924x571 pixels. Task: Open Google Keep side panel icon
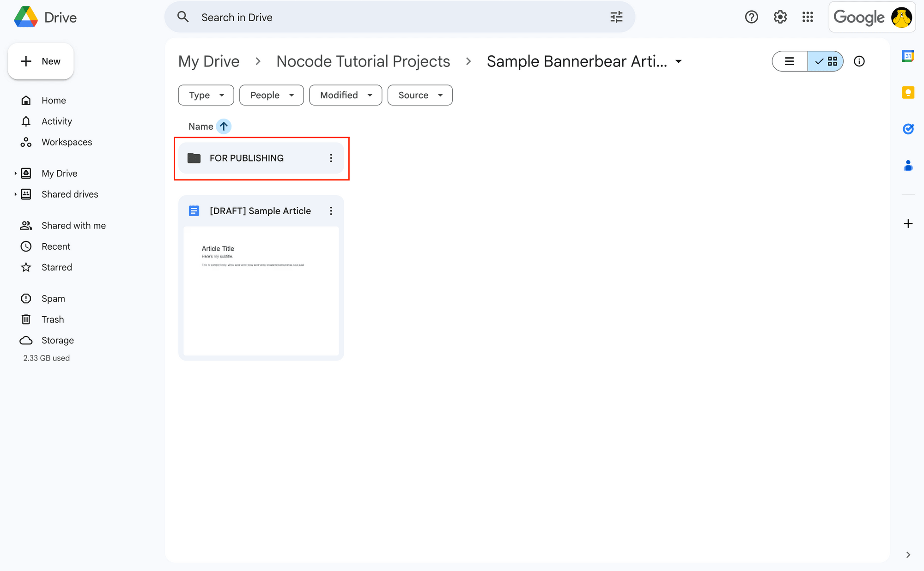coord(908,93)
